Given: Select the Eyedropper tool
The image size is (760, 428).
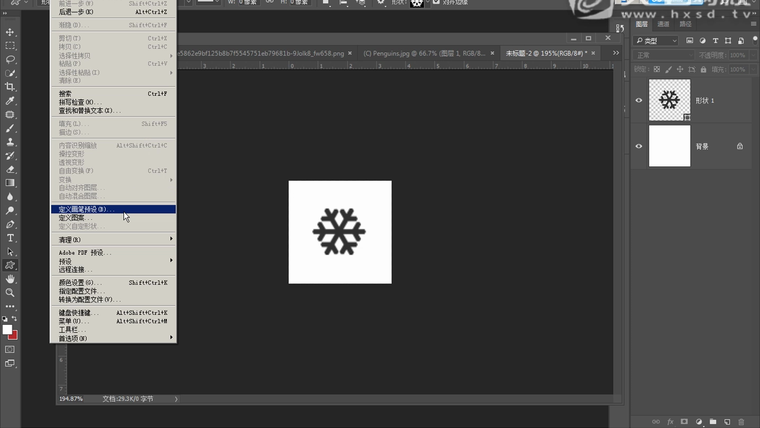Looking at the screenshot, I should click(10, 101).
